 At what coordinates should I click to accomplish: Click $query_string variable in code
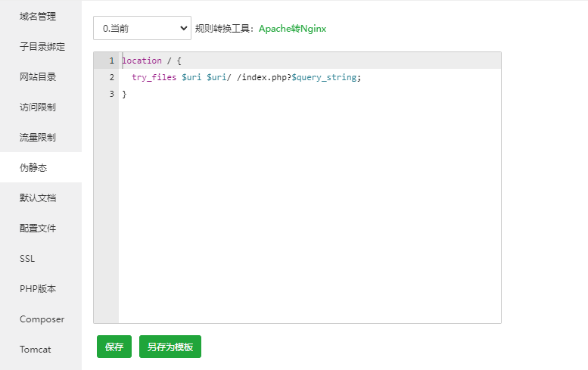click(324, 77)
